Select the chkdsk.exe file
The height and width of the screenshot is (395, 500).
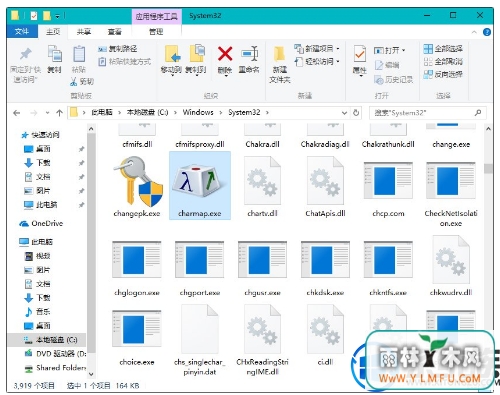tap(325, 268)
